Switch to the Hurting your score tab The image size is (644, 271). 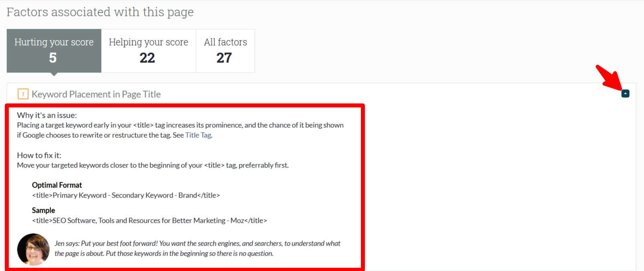tap(54, 51)
